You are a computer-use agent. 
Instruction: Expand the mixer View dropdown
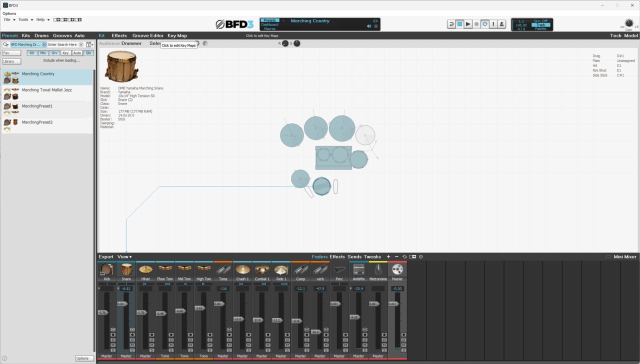(124, 257)
